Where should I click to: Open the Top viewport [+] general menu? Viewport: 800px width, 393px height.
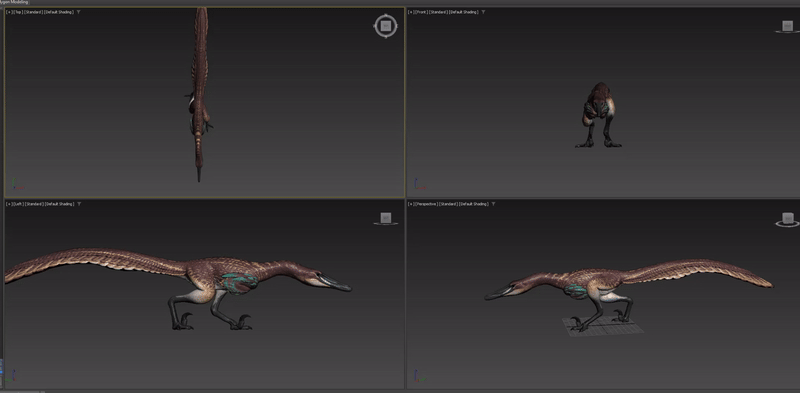[9, 12]
